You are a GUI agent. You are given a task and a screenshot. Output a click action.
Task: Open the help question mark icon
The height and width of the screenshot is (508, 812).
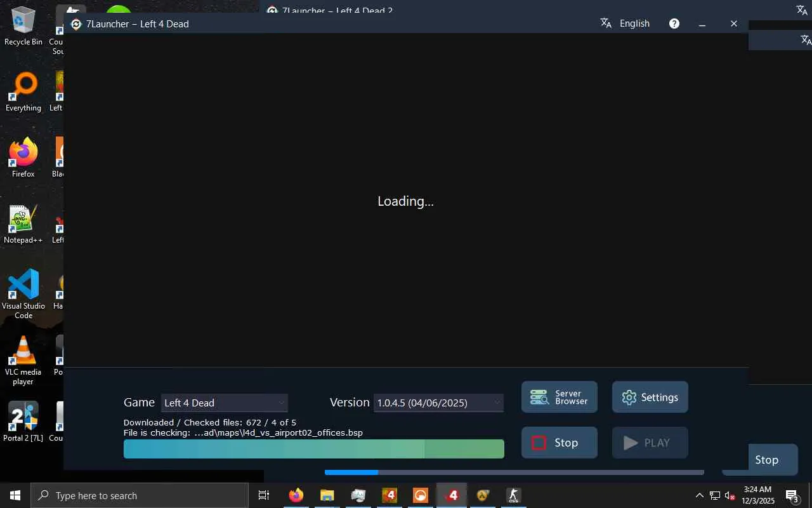[674, 23]
